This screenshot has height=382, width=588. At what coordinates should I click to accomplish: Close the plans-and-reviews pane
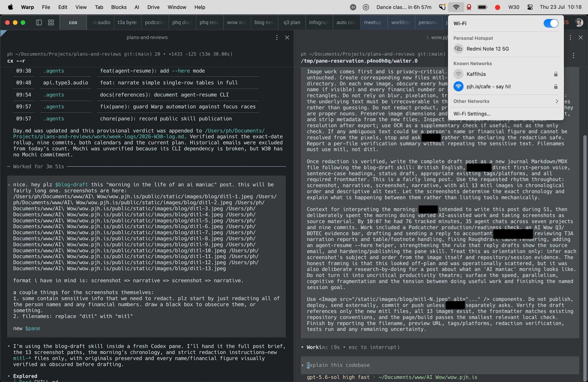(x=287, y=38)
